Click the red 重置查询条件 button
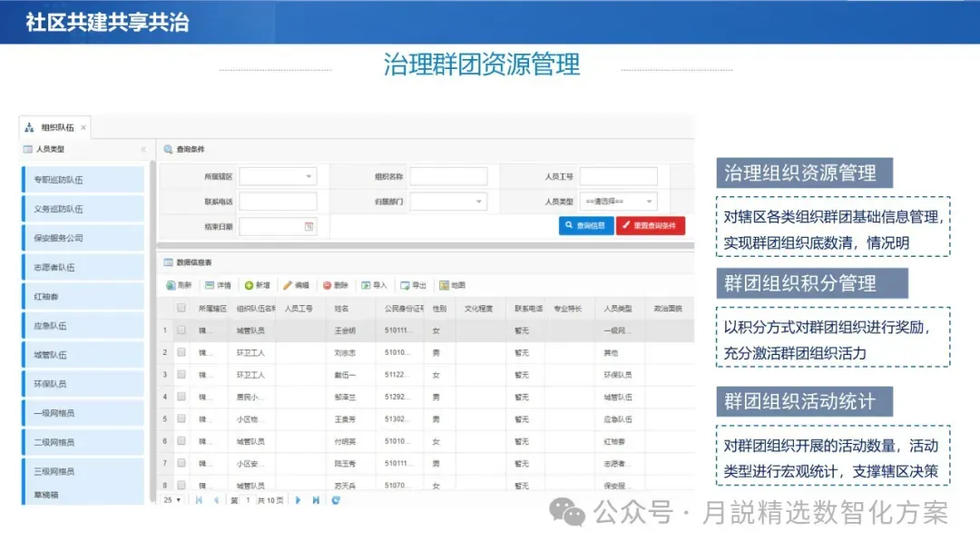This screenshot has width=980, height=552. (x=651, y=226)
